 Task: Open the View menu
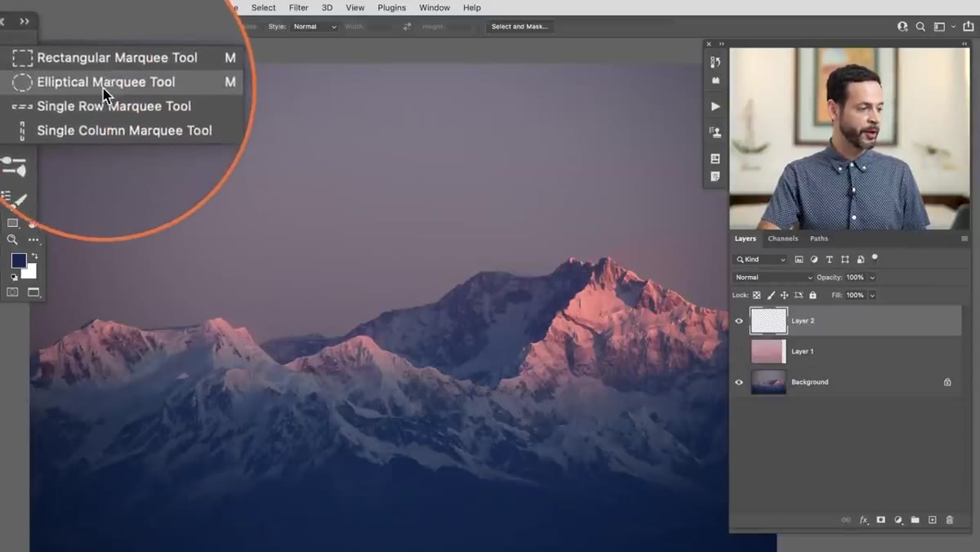(x=354, y=7)
